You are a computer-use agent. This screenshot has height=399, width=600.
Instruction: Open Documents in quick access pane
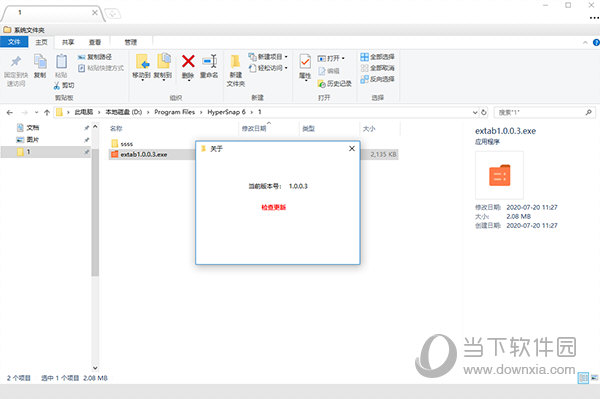tap(33, 128)
